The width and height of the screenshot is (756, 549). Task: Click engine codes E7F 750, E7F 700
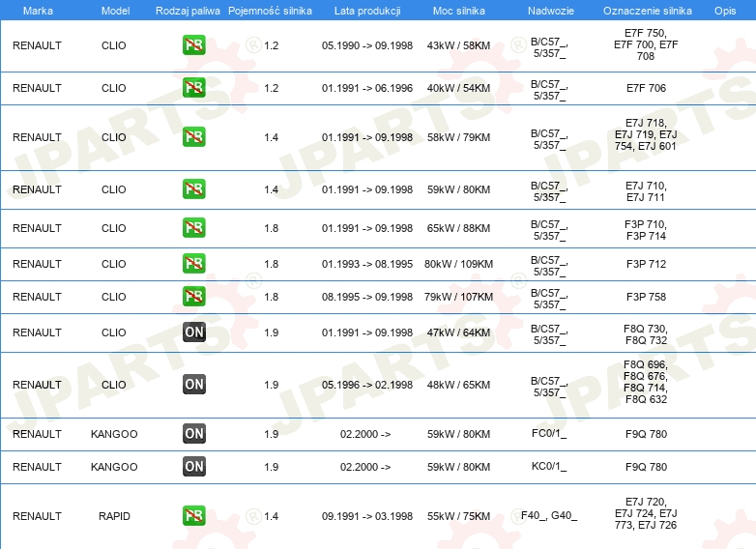pos(646,44)
